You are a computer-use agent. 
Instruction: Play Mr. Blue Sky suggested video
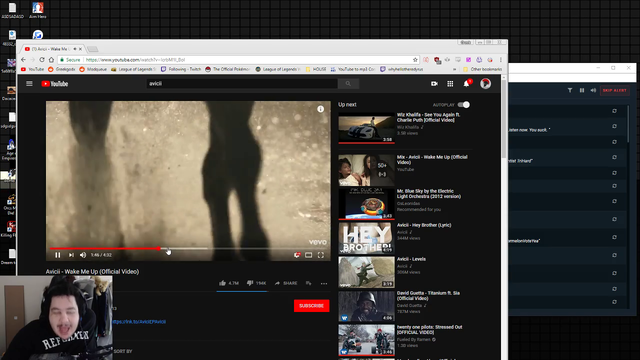[x=367, y=203]
